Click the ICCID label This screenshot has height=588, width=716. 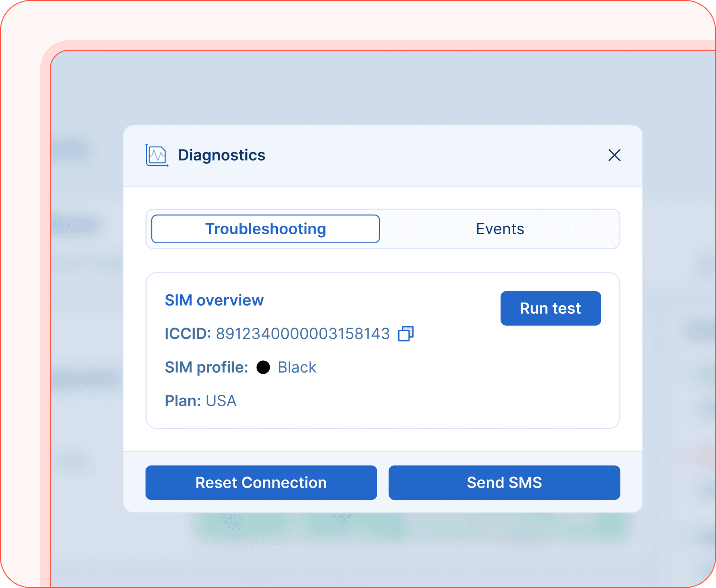(x=188, y=334)
